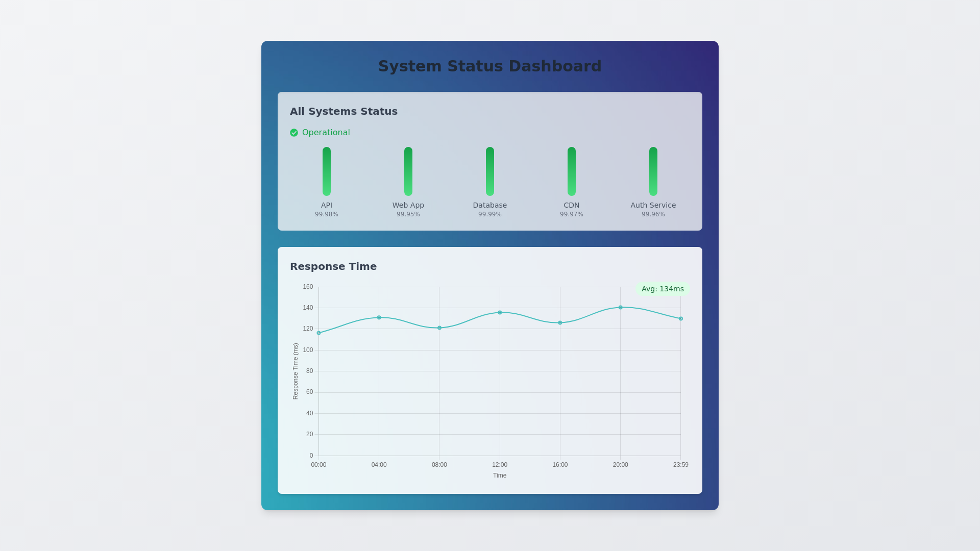Image resolution: width=980 pixels, height=551 pixels.
Task: Click the System Status Dashboard title
Action: pos(490,66)
